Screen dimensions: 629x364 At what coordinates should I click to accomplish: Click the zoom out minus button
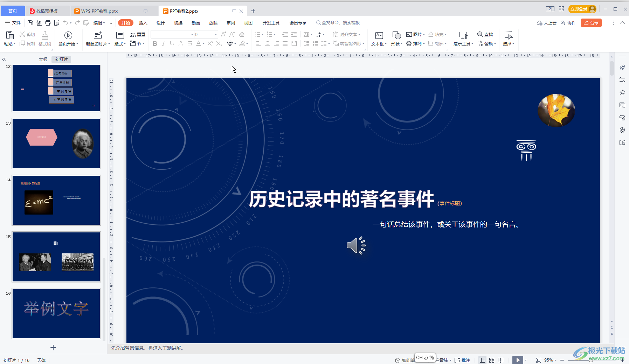(562, 360)
